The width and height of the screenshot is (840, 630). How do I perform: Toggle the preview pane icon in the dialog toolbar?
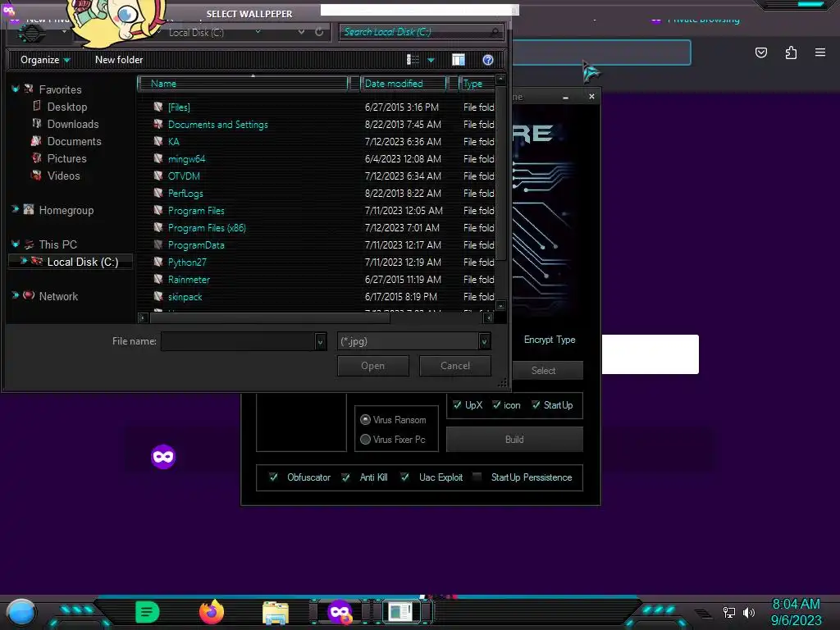click(x=459, y=59)
